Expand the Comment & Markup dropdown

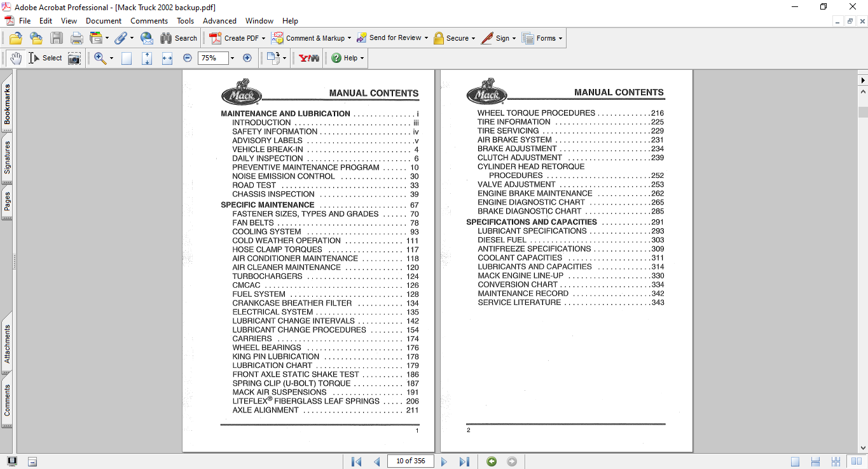349,38
